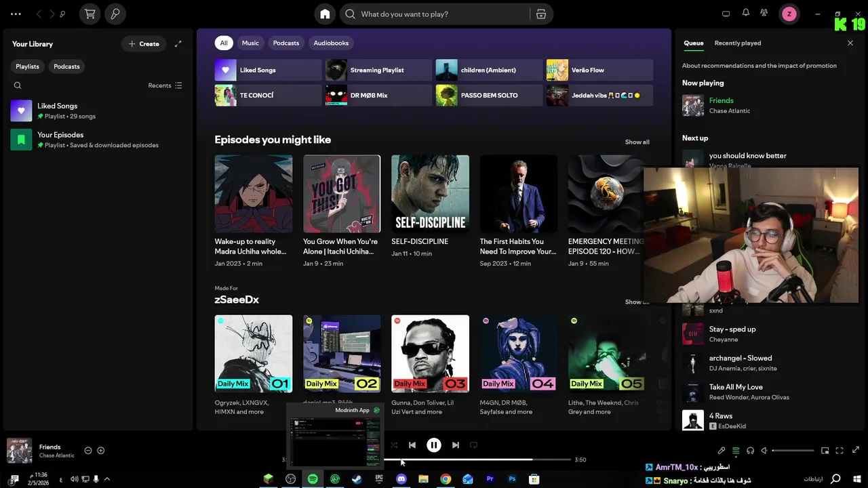Filter library by Playlists chip
868x488 pixels.
tap(28, 66)
